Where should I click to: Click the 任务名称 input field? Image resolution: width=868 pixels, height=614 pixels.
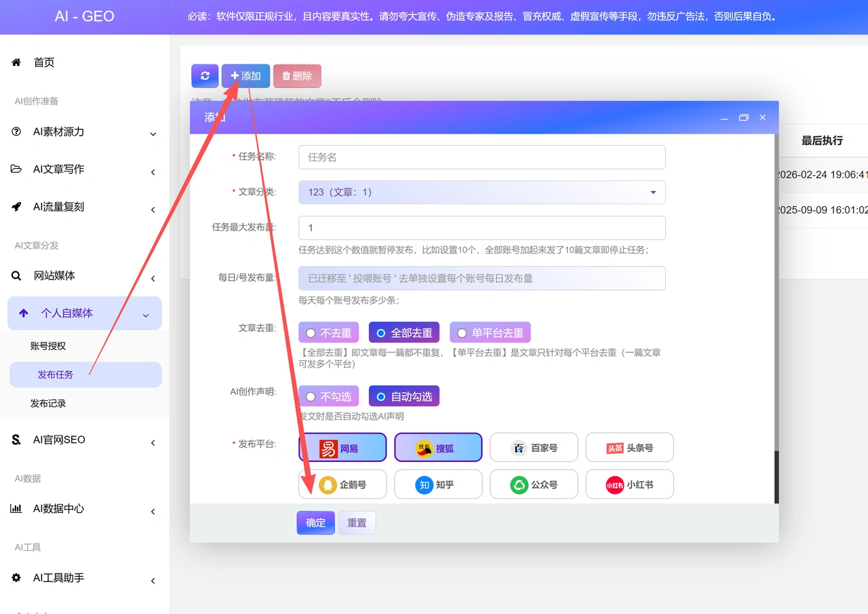[482, 157]
